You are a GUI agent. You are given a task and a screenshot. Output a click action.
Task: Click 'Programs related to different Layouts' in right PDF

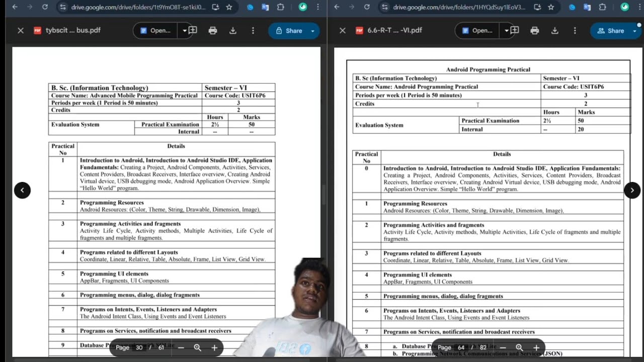[432, 253]
